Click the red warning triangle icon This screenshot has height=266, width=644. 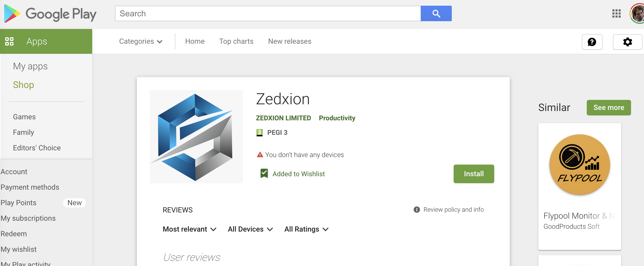(x=260, y=155)
